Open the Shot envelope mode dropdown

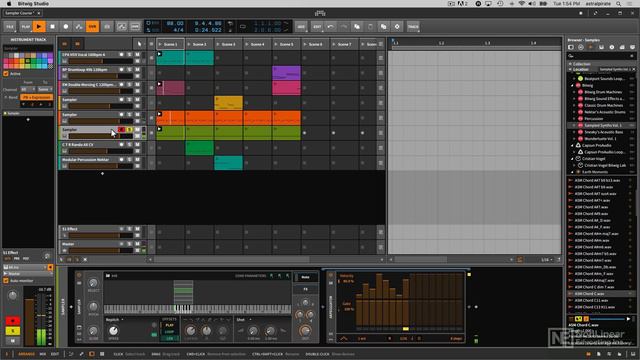[244, 320]
